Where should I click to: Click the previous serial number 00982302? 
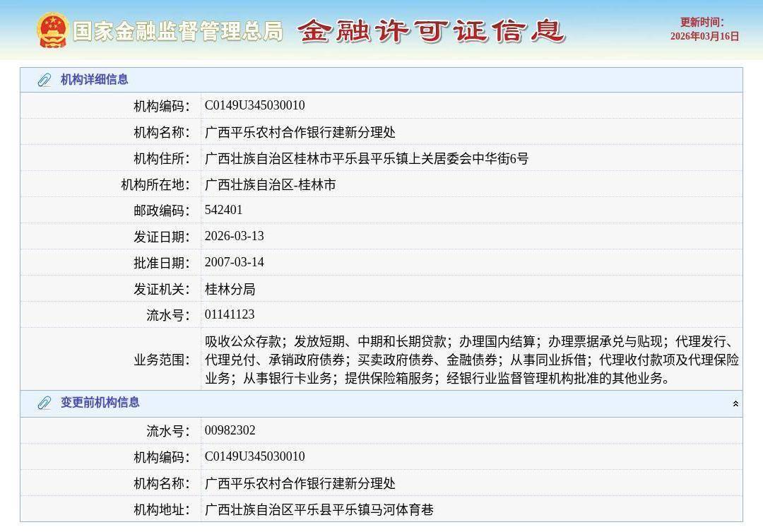(230, 430)
